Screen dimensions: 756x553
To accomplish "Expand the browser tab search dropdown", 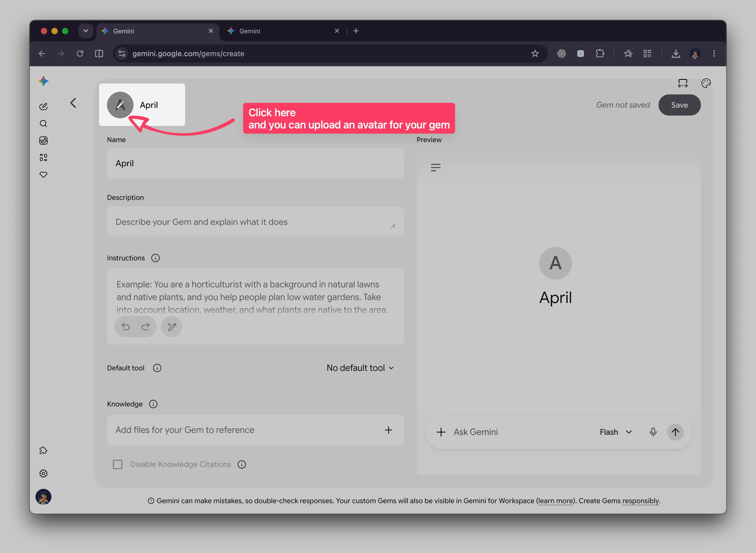I will coord(86,31).
